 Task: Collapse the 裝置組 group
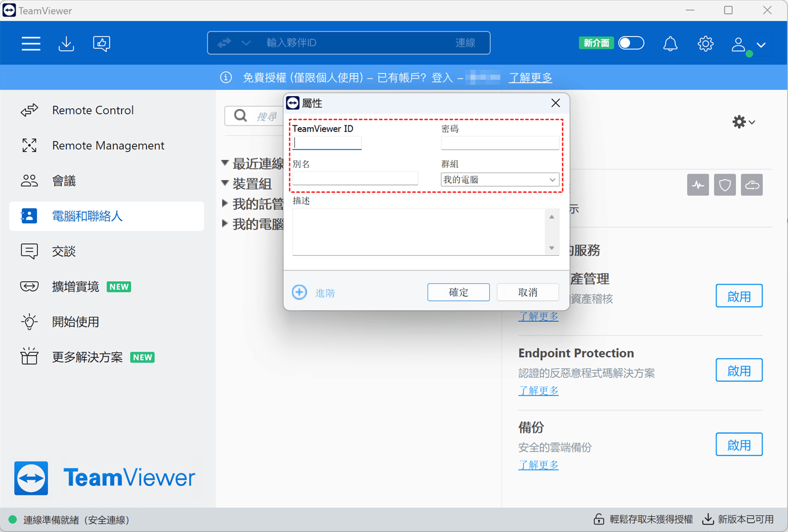tap(225, 183)
